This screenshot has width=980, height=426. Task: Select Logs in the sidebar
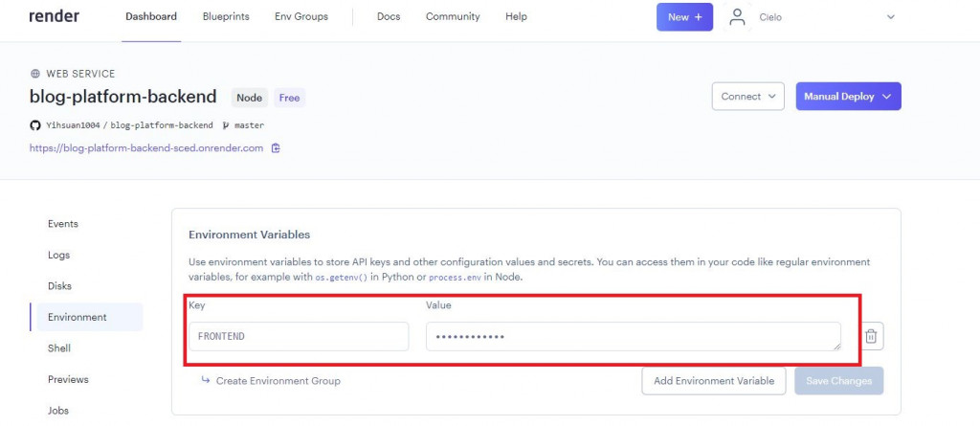point(58,256)
